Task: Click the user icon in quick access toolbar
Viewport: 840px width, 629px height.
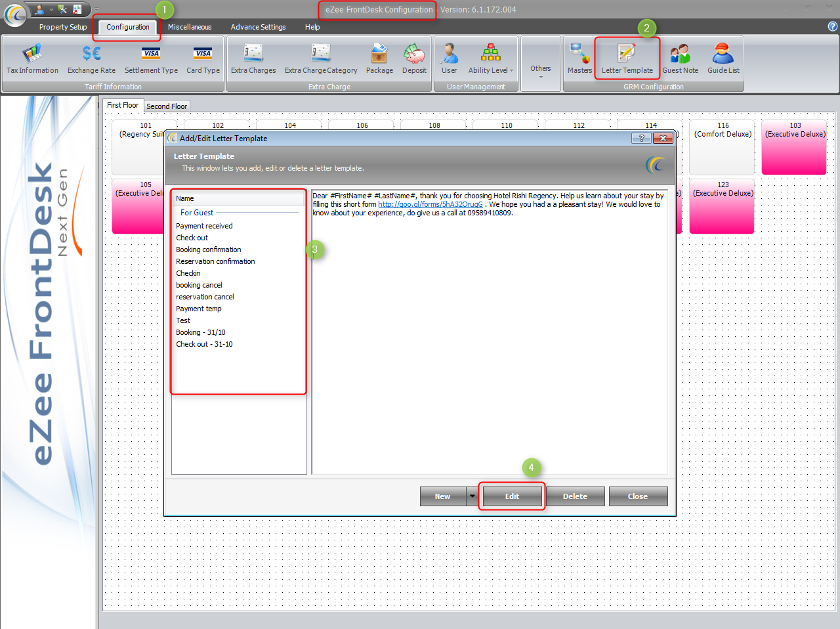Action: pyautogui.click(x=39, y=9)
